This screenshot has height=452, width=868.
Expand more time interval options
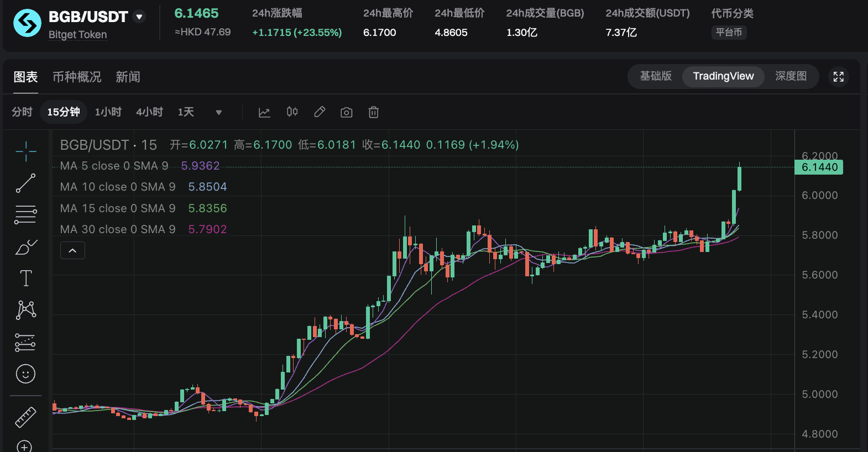click(218, 112)
